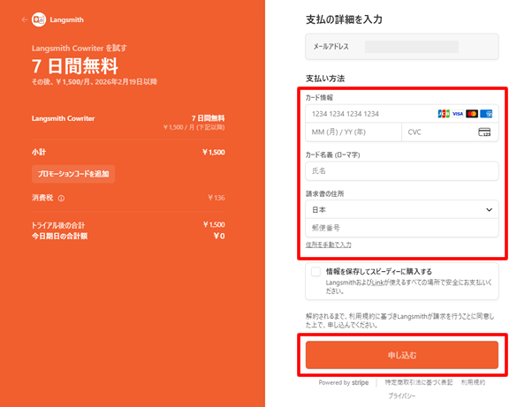The width and height of the screenshot is (532, 407).
Task: Click the Langsmith Cowriter line item
Action: click(63, 118)
